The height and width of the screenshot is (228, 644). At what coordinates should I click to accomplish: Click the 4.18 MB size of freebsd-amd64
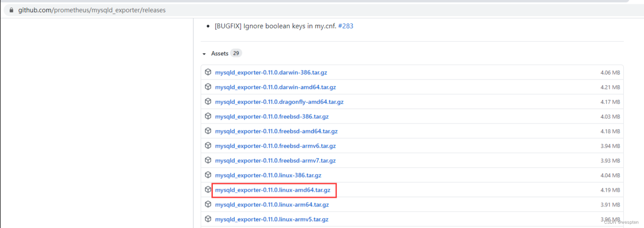tap(610, 132)
